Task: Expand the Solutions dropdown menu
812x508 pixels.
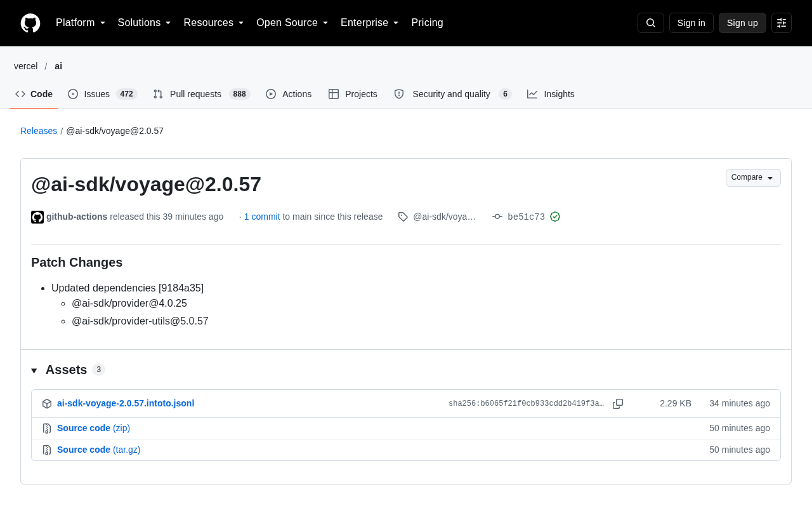Action: click(145, 23)
